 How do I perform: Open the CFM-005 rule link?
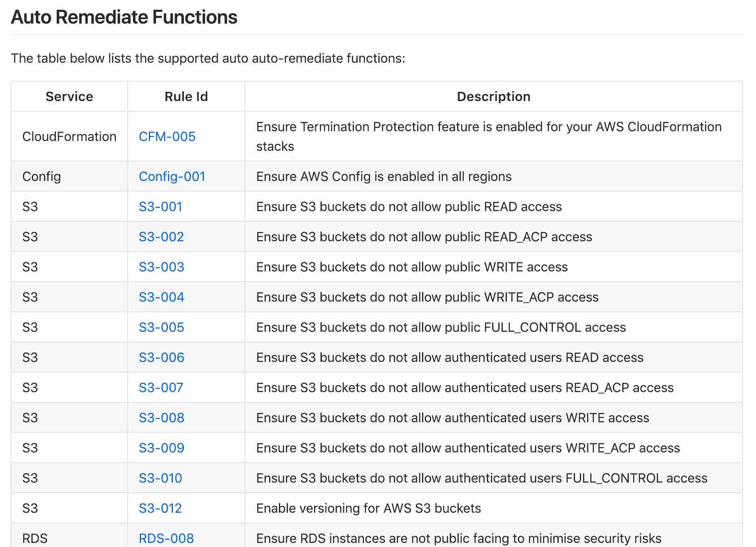tap(167, 137)
